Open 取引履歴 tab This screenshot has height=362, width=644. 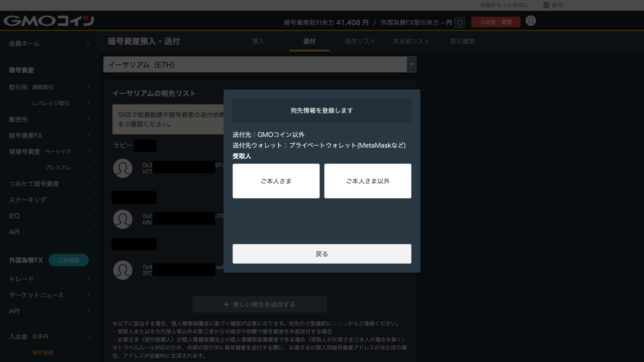point(462,41)
